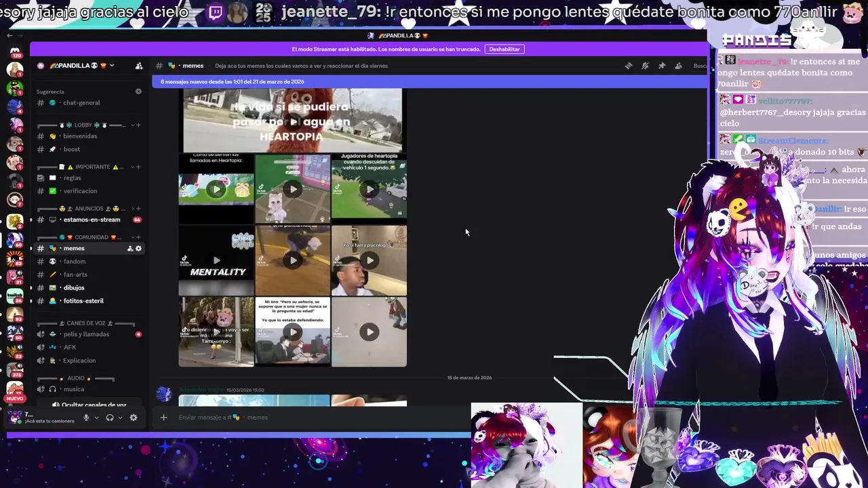Open User Settings gear in user panel

[x=134, y=418]
